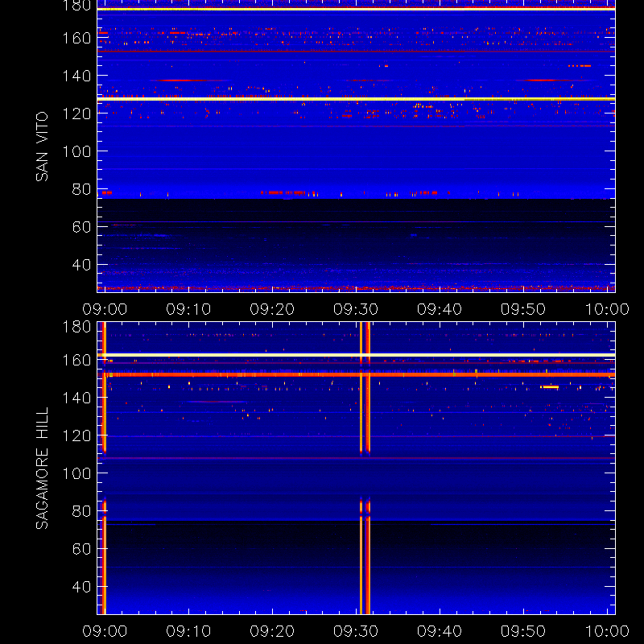Click the white horizontal band near 163 in Sagamore Hill
The height and width of the screenshot is (644, 644).
[356, 355]
